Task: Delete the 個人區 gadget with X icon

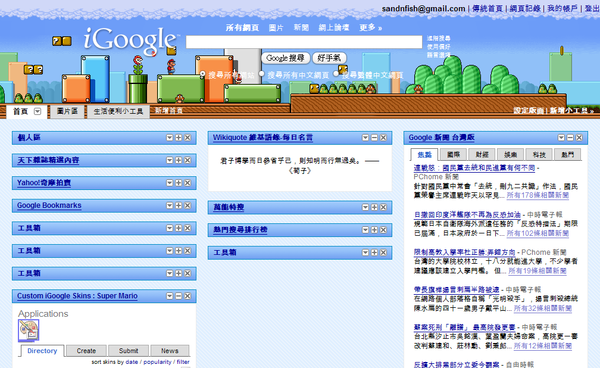Action: point(188,138)
